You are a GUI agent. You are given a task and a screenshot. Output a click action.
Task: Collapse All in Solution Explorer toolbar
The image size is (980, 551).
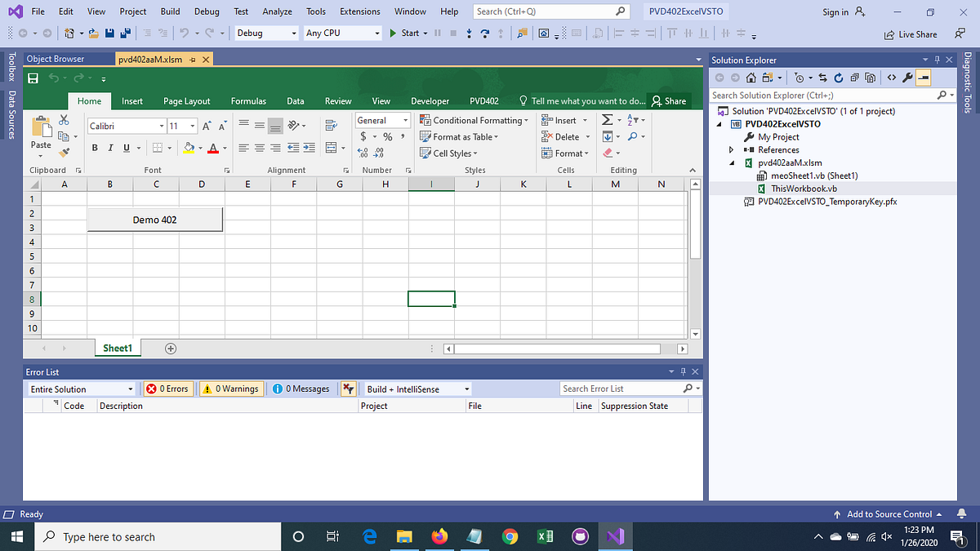(x=854, y=78)
